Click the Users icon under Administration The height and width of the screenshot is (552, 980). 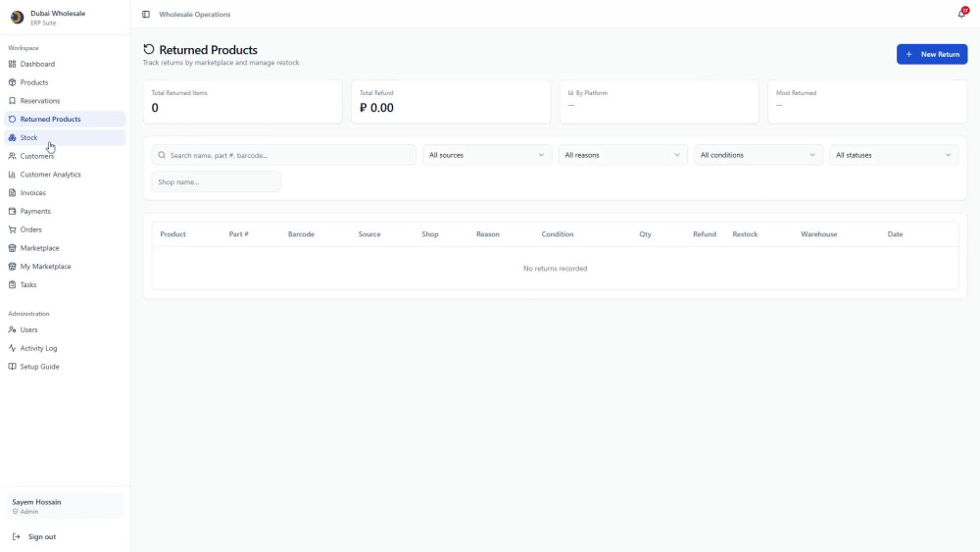coord(12,329)
